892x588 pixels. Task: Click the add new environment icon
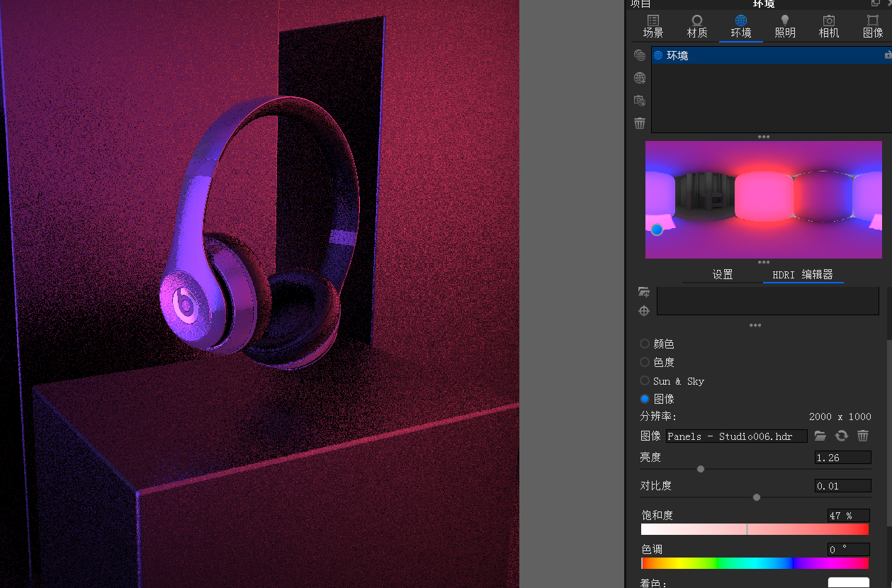click(640, 78)
